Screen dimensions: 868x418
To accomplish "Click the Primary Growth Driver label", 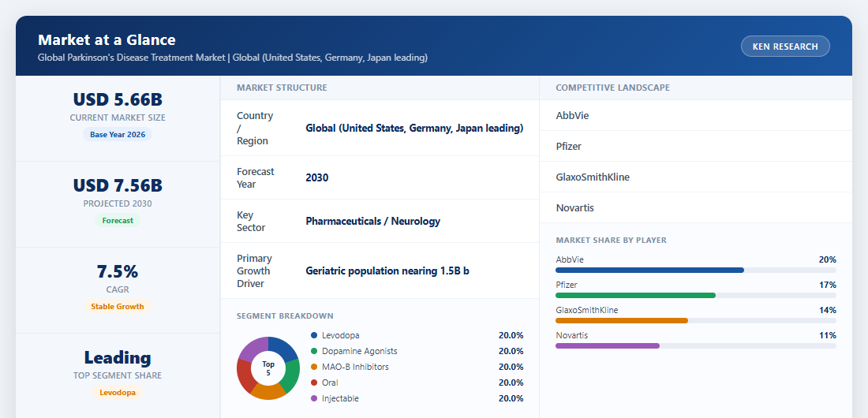I will click(x=255, y=271).
